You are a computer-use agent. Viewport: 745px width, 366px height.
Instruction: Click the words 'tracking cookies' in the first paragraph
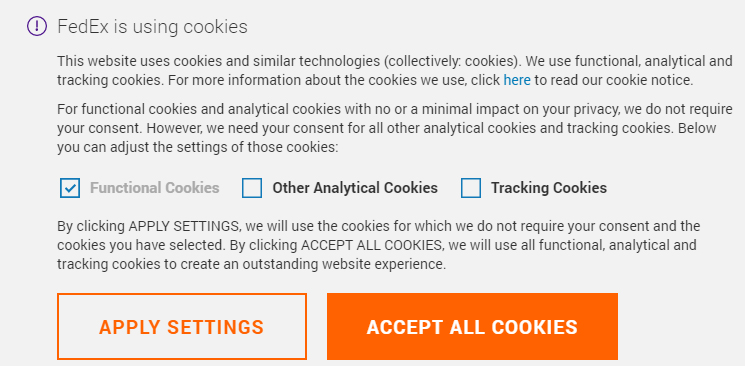[x=110, y=80]
